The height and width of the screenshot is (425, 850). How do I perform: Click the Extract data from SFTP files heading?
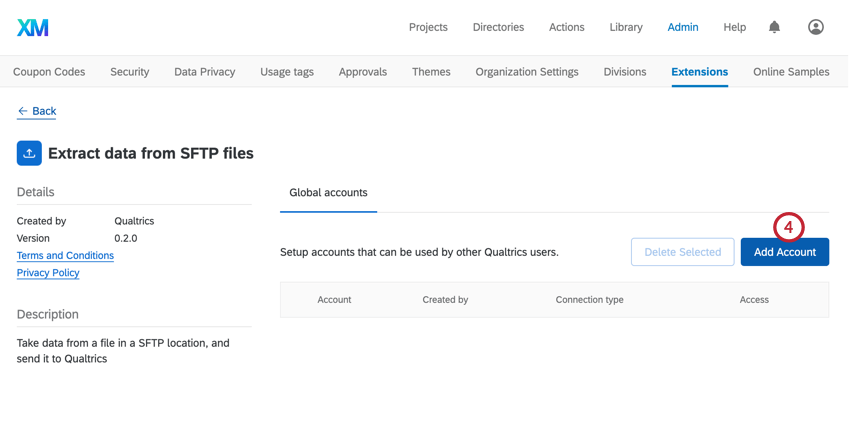tap(151, 153)
